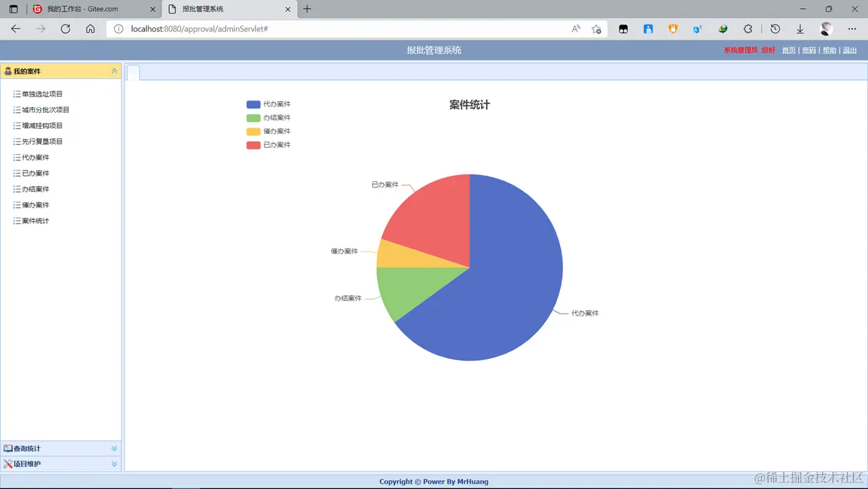Go back in browser
Viewport: 868px width, 489px height.
click(x=16, y=29)
